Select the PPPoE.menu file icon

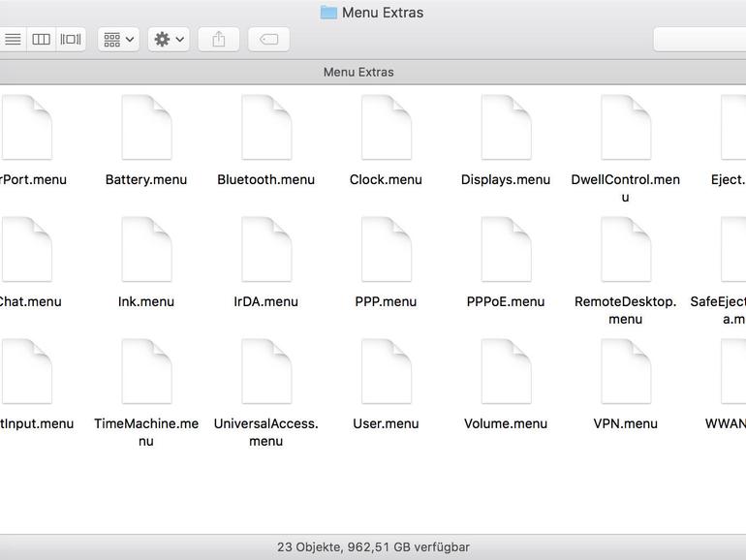pos(506,249)
